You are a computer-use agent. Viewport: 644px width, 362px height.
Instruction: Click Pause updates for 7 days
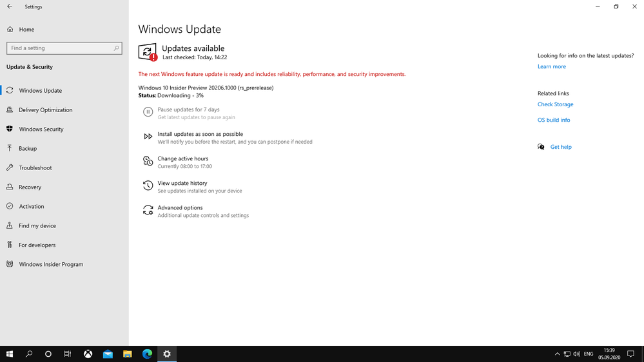click(x=188, y=110)
